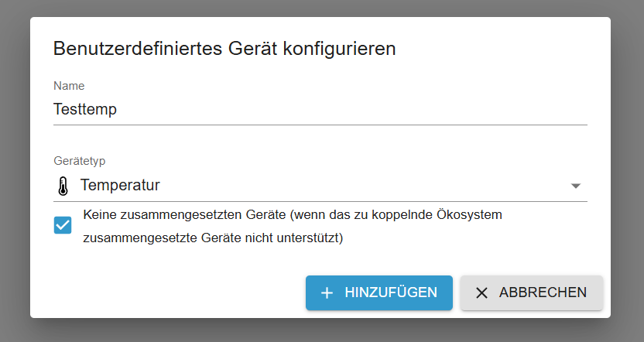Click the thermometer icon beside Temperatur
Screen dimensions: 644x342
point(63,186)
